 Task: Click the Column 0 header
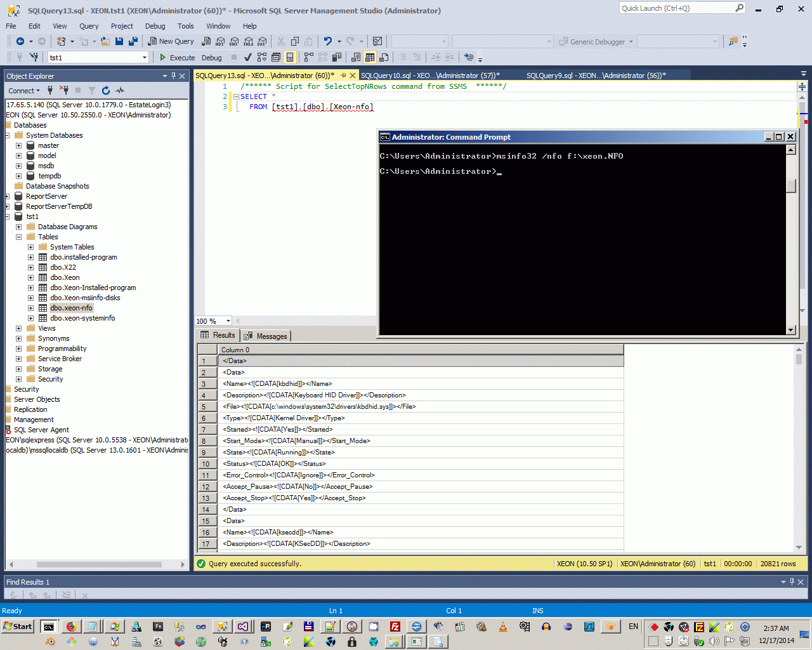pyautogui.click(x=421, y=350)
